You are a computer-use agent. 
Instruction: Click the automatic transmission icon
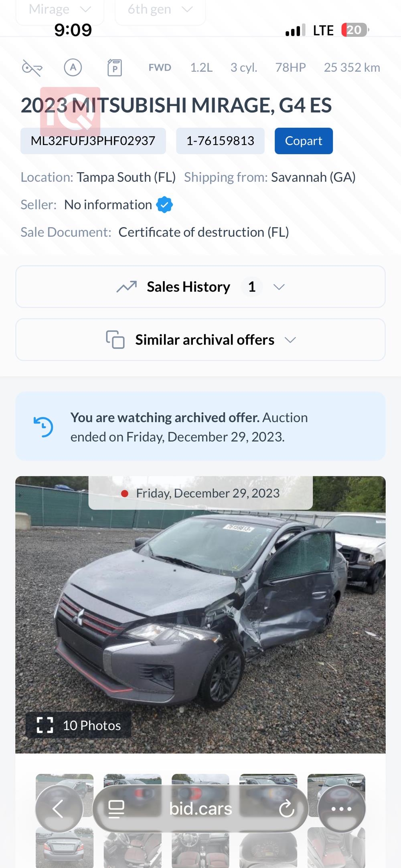73,67
